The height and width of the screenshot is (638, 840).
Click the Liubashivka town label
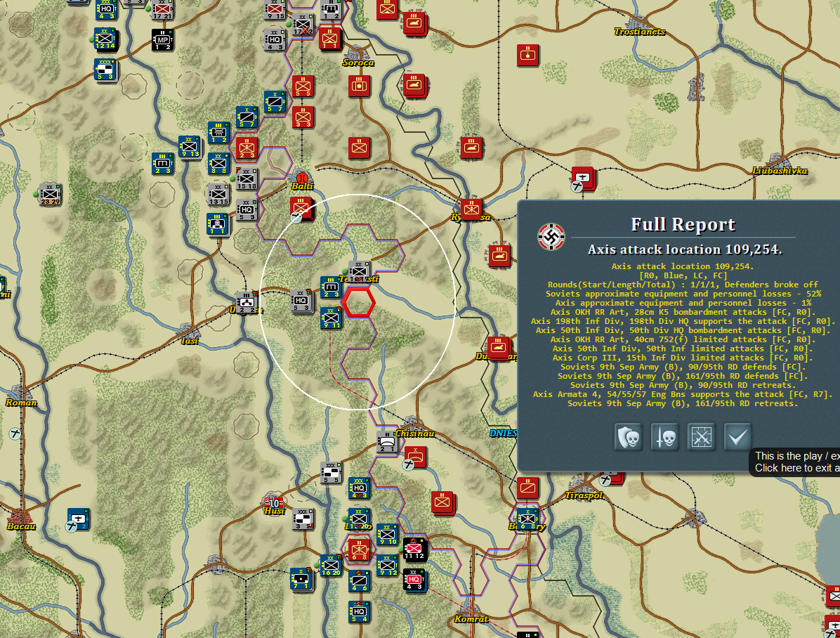[x=780, y=171]
